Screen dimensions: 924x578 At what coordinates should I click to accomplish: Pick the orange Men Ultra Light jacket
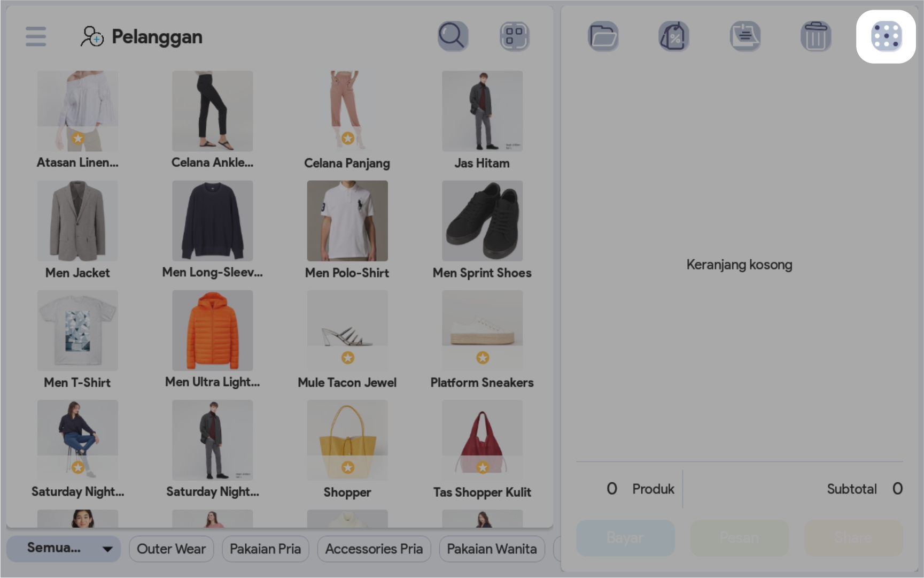point(212,330)
